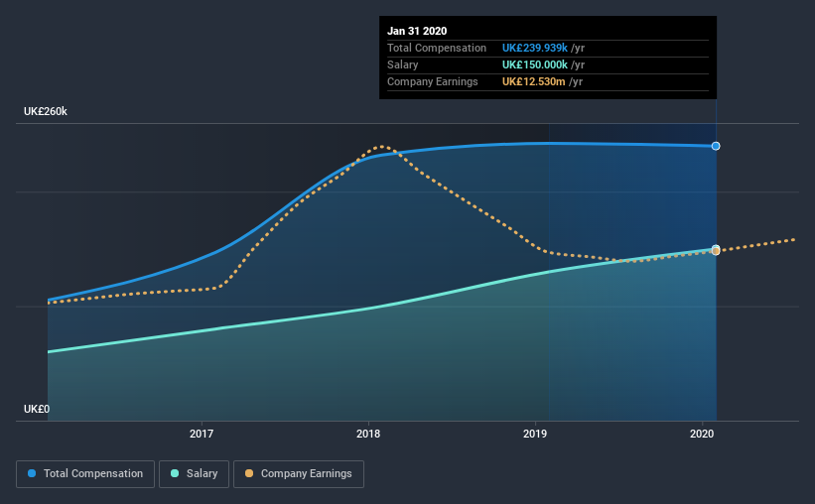This screenshot has height=504, width=815.
Task: Click the blue Total Compensation data point
Action: pos(716,146)
